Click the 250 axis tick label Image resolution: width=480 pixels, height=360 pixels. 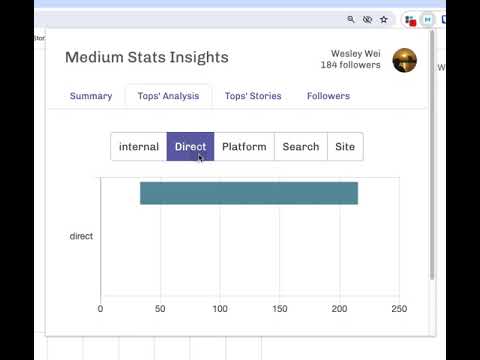point(399,309)
